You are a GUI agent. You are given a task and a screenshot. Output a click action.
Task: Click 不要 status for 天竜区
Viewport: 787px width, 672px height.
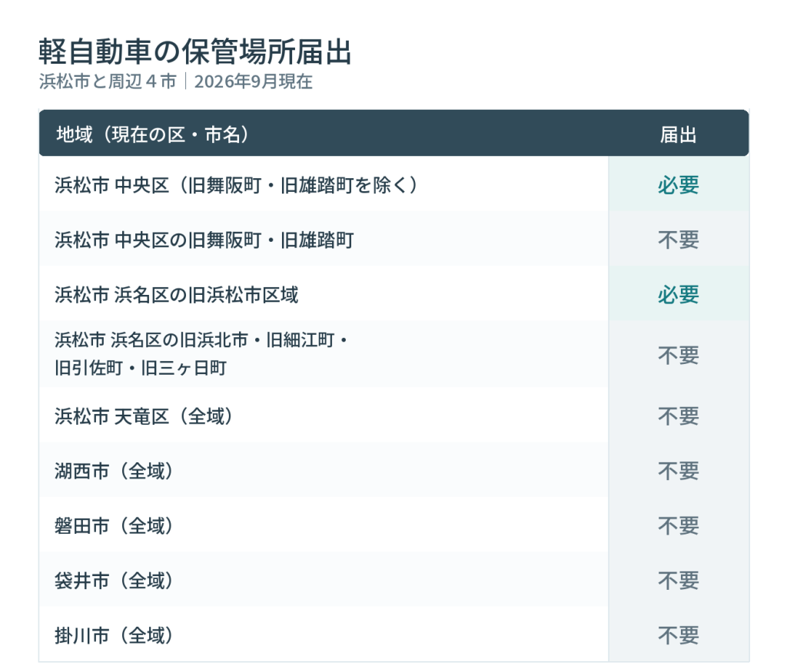(678, 415)
